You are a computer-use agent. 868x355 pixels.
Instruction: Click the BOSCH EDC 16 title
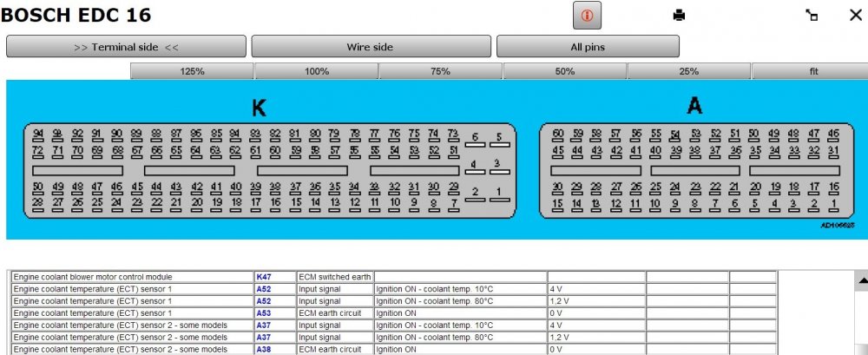coord(76,15)
